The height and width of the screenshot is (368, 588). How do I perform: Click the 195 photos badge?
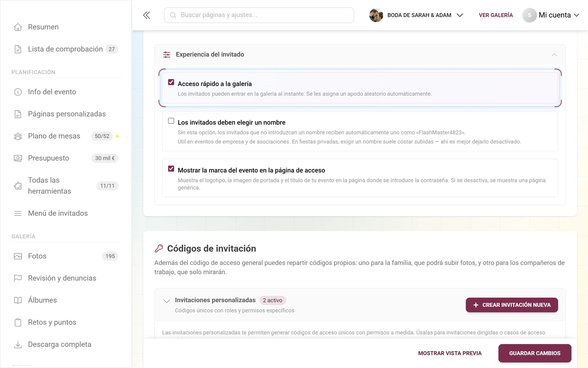point(110,256)
